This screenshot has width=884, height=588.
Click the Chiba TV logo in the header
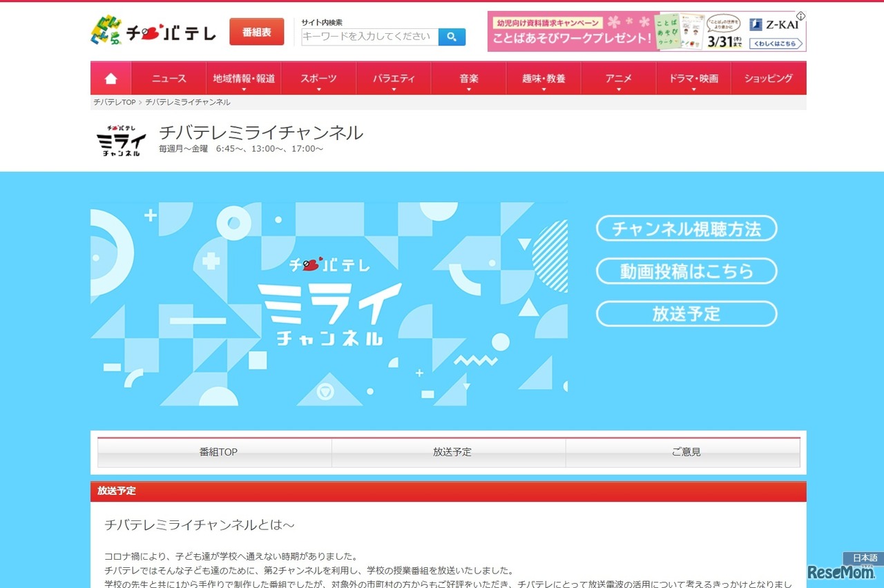[x=153, y=31]
